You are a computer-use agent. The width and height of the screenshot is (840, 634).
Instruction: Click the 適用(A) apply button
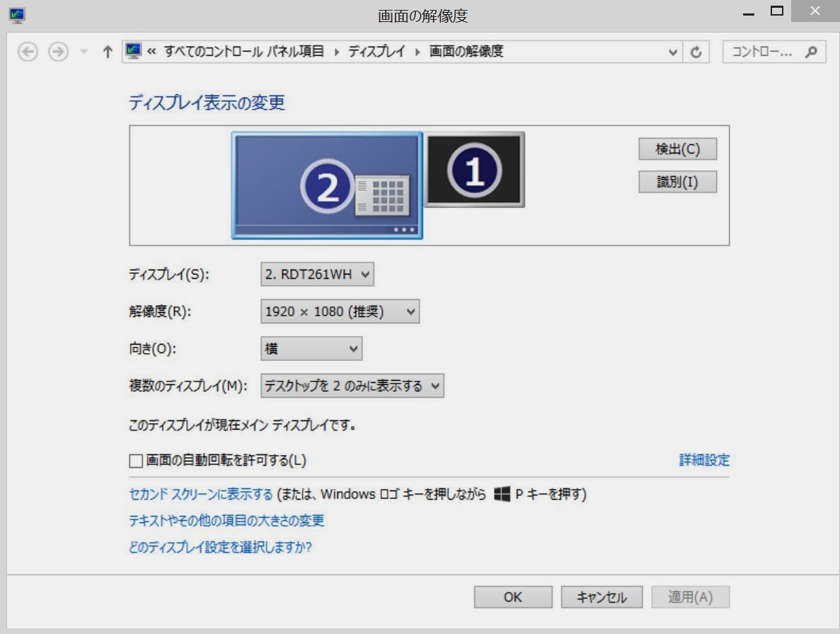691,597
